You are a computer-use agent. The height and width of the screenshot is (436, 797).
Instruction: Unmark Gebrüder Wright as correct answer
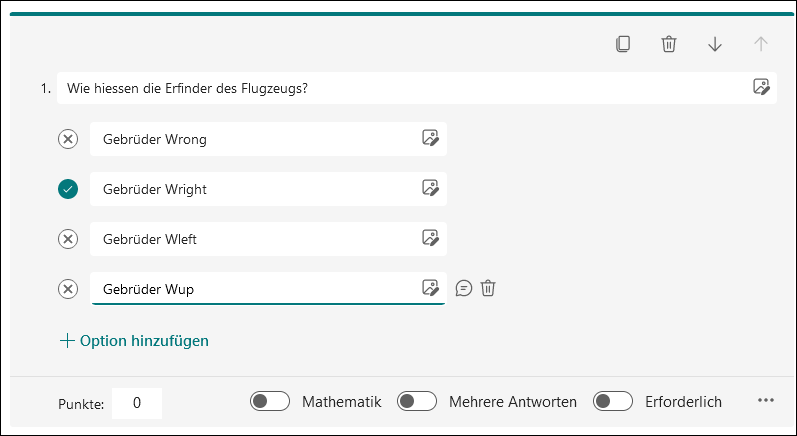(x=68, y=189)
